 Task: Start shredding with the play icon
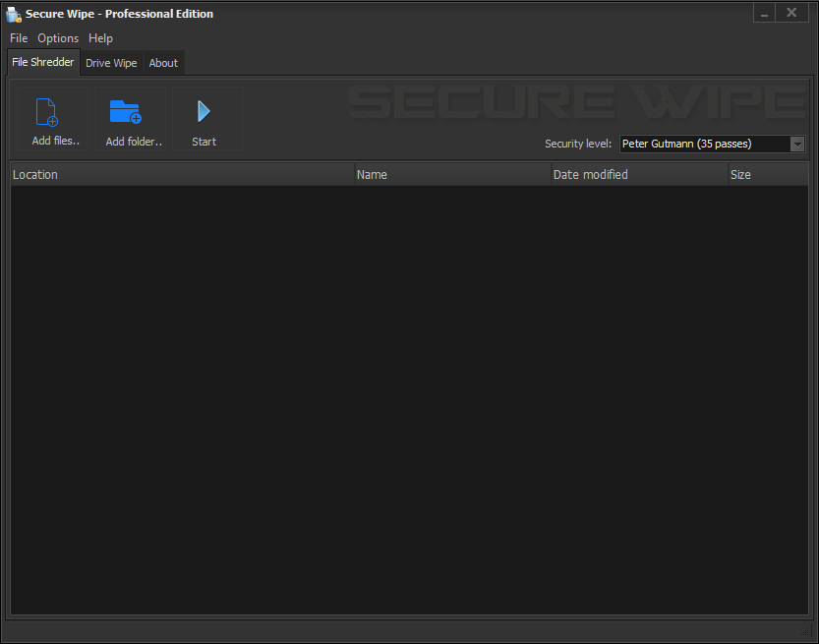[204, 111]
